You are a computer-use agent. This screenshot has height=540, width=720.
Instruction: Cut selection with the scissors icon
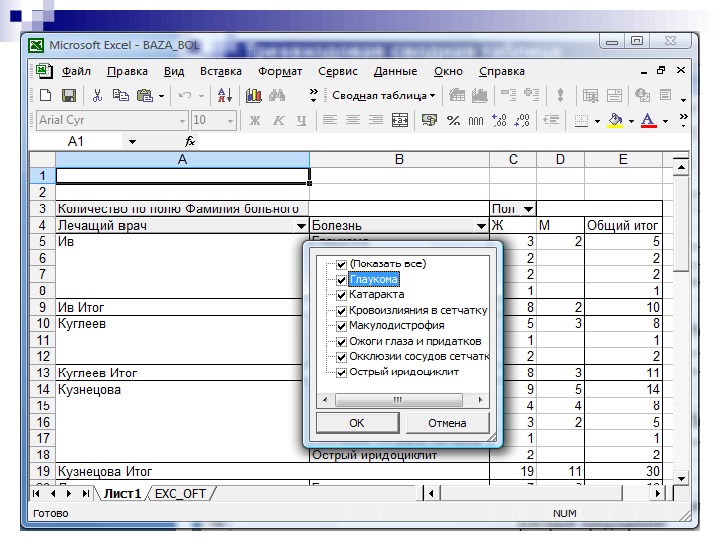click(97, 96)
